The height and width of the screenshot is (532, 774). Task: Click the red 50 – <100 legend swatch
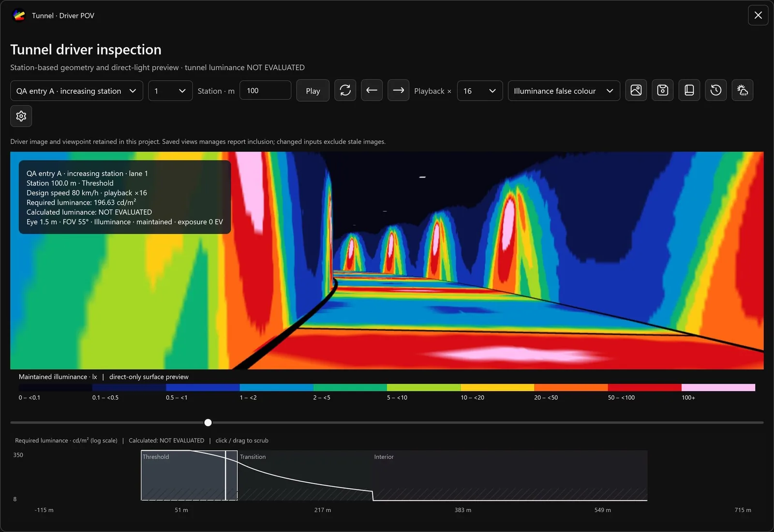click(645, 387)
